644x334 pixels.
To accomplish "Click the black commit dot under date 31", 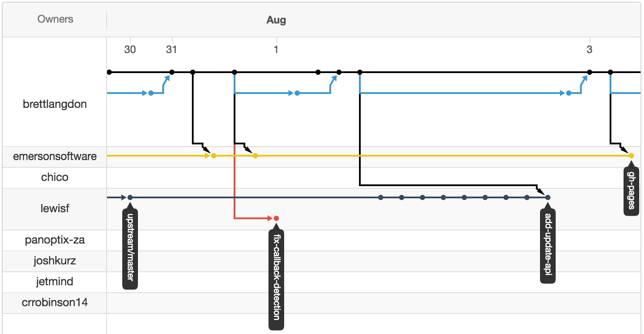I will tap(172, 72).
